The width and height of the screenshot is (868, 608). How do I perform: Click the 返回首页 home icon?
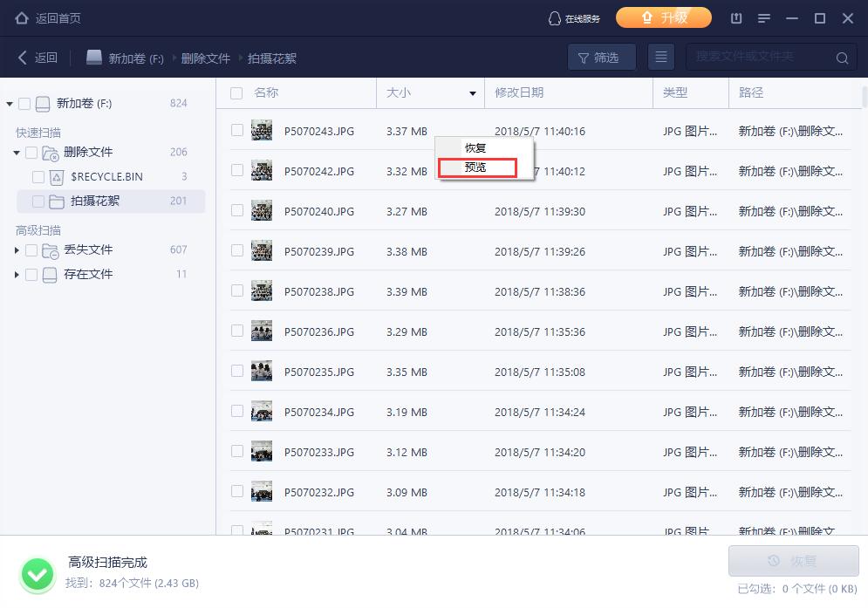(x=21, y=17)
